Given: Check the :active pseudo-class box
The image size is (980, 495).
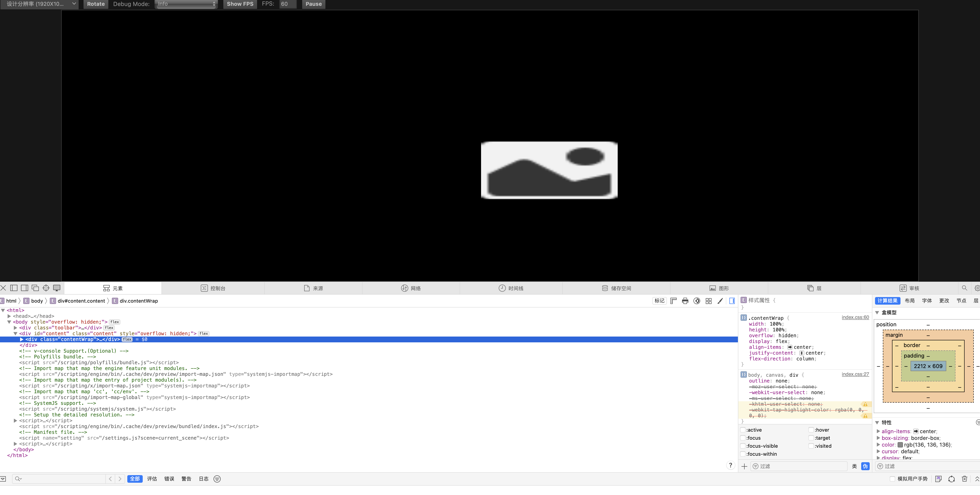Looking at the screenshot, I should pos(743,430).
